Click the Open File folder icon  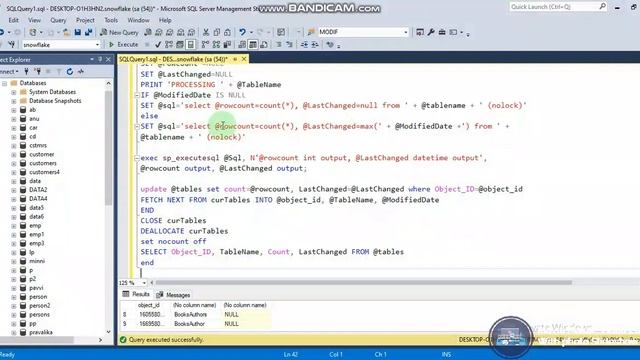(x=67, y=32)
